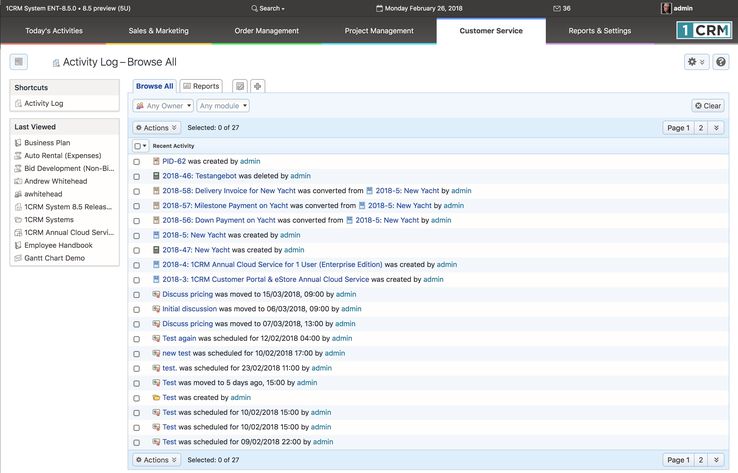
Task: Click the Gantt Chart Demo project icon
Action: (x=18, y=258)
